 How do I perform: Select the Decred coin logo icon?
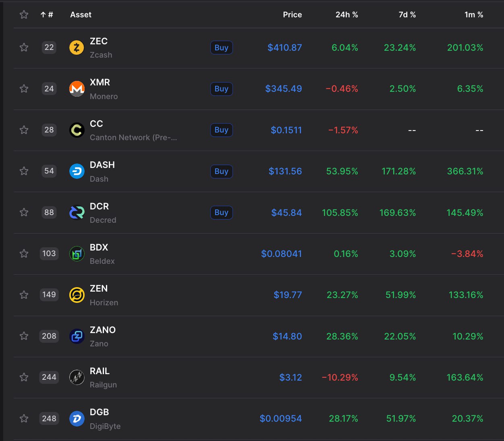(77, 213)
